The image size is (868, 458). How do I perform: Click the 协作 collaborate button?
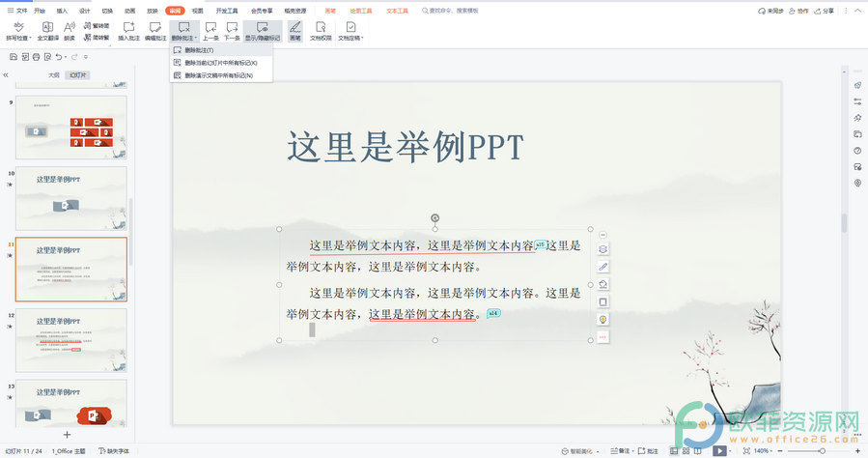pyautogui.click(x=798, y=11)
